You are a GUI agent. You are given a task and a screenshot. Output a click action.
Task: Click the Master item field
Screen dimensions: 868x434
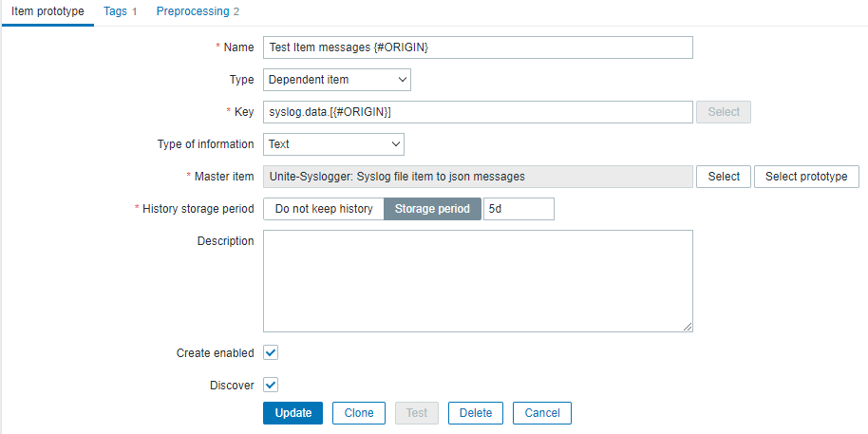pyautogui.click(x=478, y=177)
